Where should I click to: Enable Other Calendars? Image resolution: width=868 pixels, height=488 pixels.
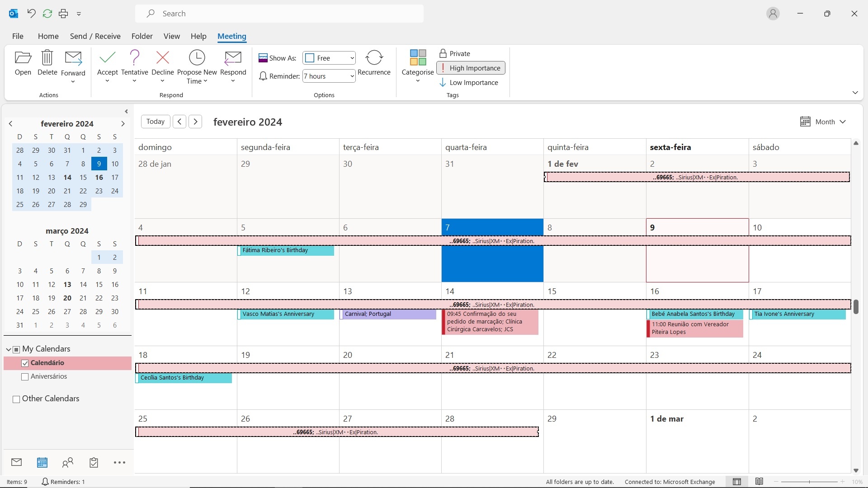16,399
